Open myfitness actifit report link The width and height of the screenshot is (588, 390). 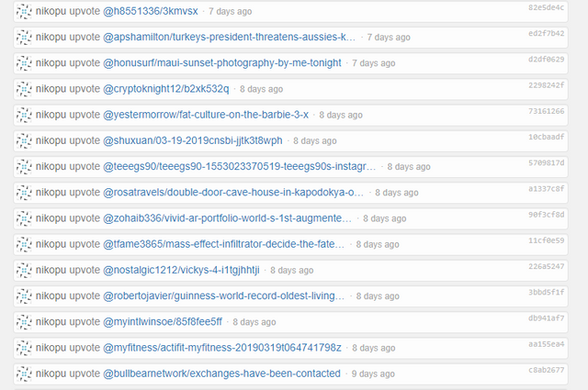coord(222,348)
